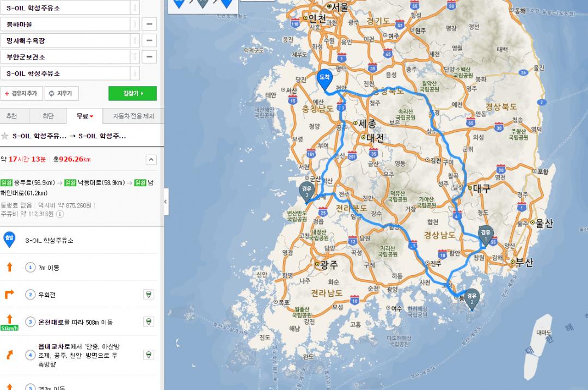
Task: Click the 경유 1 waypoint marker on map
Action: (x=485, y=234)
